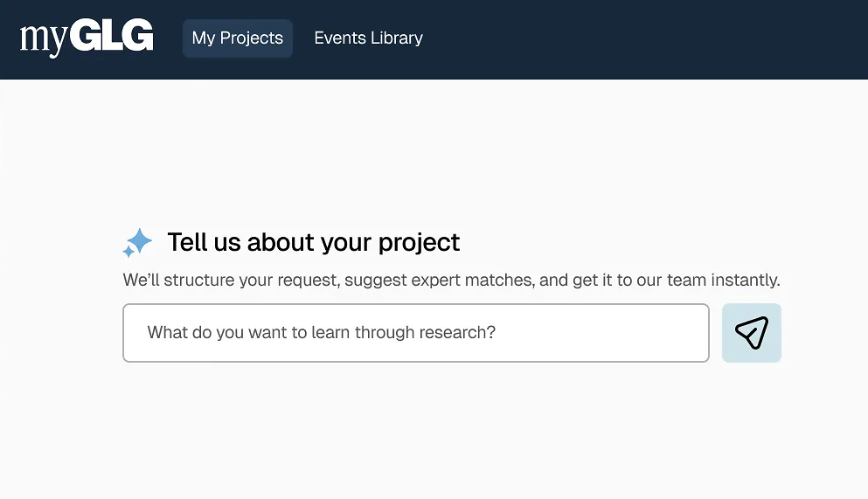The image size is (868, 499).
Task: Click the blue sparkle AI icon
Action: click(137, 243)
